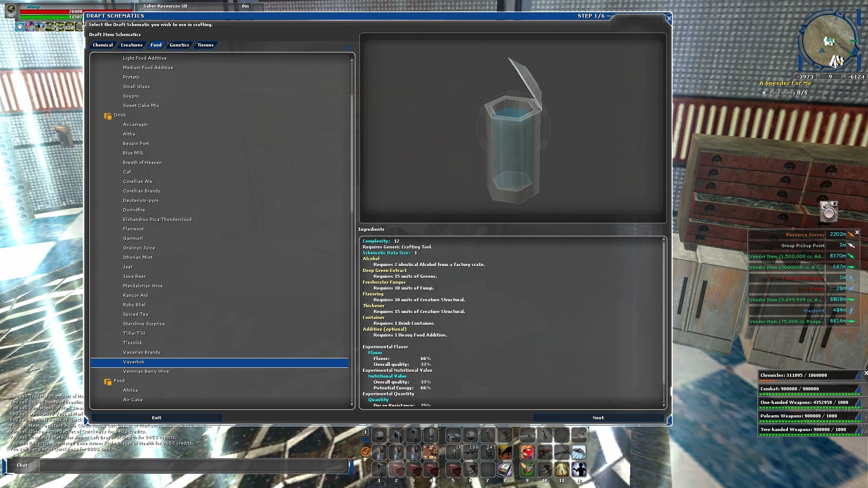Activate the glowing light figure icon, slot 11
868x488 pixels.
[x=561, y=469]
